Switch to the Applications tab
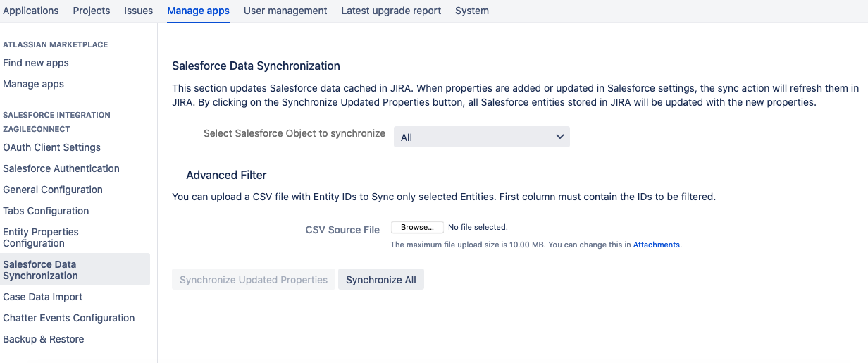 click(31, 11)
